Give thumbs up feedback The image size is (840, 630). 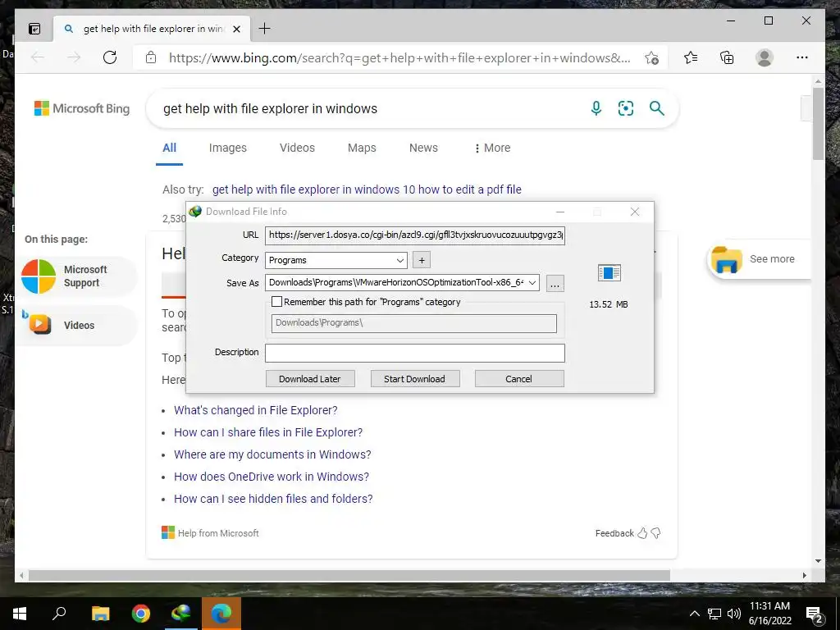[642, 533]
